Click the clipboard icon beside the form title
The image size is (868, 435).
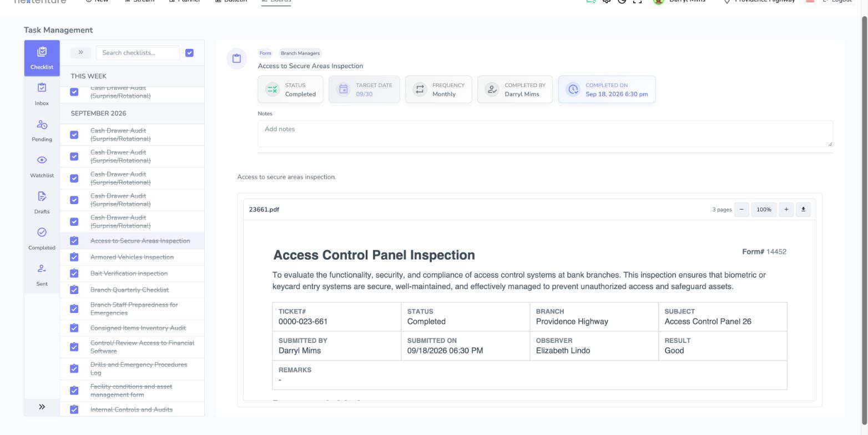236,58
